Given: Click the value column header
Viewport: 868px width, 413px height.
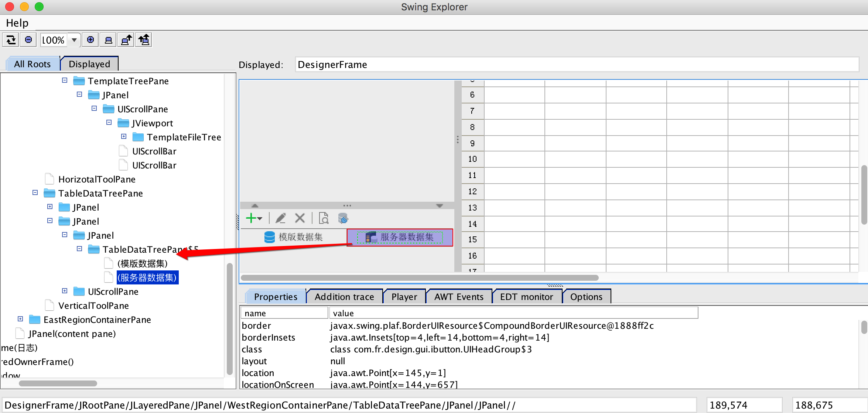Looking at the screenshot, I should 514,313.
